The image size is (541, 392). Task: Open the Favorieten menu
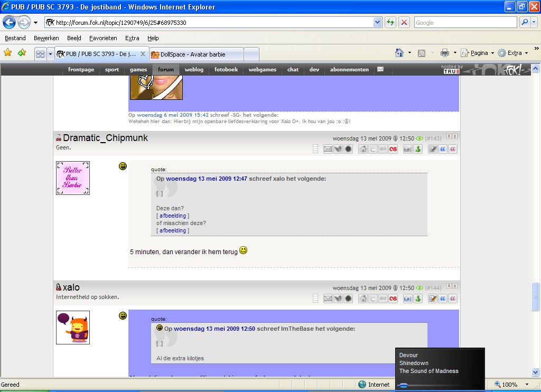tap(103, 38)
